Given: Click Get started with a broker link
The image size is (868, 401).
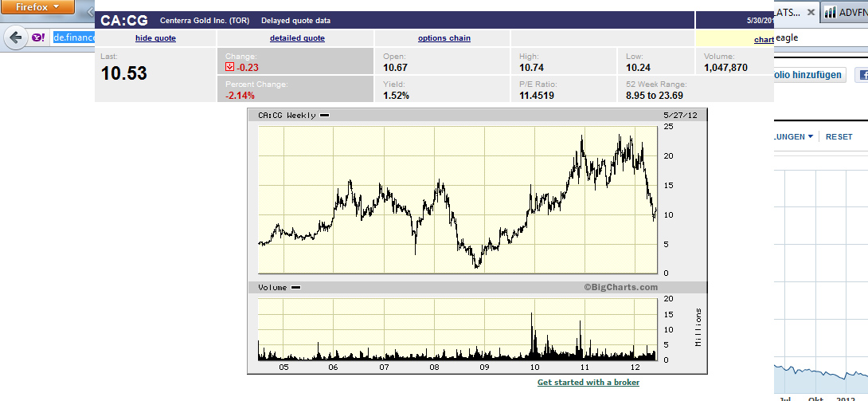Looking at the screenshot, I should pyautogui.click(x=588, y=382).
